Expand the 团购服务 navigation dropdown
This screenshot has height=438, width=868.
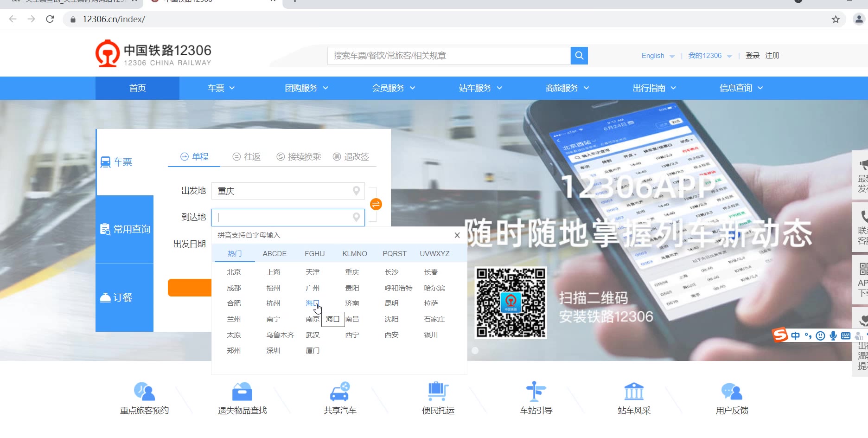[306, 88]
